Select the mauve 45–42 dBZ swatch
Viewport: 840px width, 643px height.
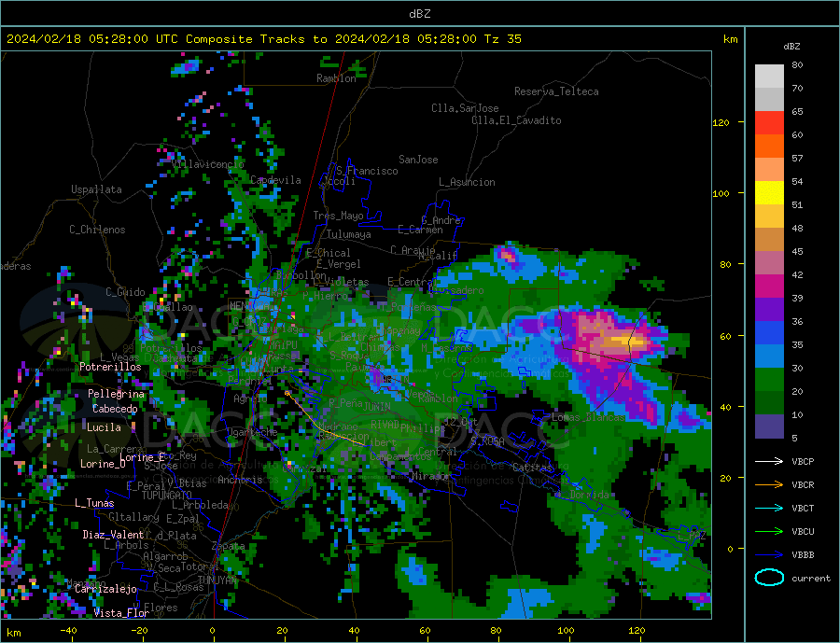(769, 262)
